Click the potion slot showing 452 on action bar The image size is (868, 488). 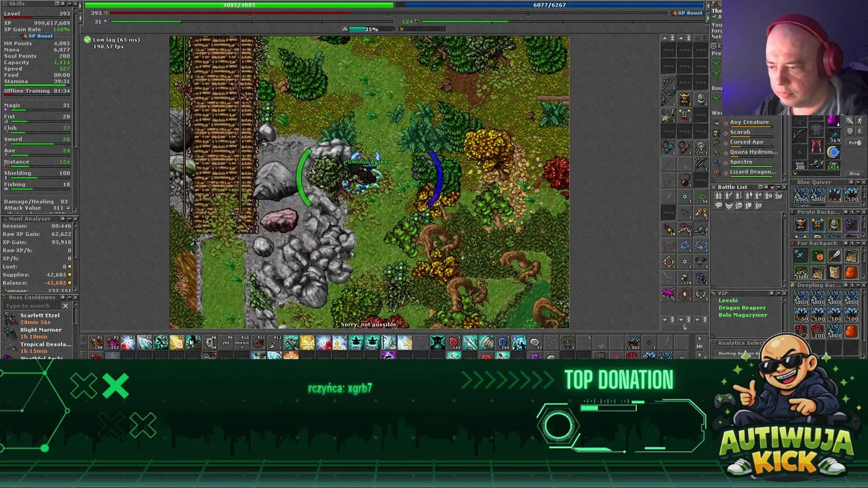pos(113,342)
